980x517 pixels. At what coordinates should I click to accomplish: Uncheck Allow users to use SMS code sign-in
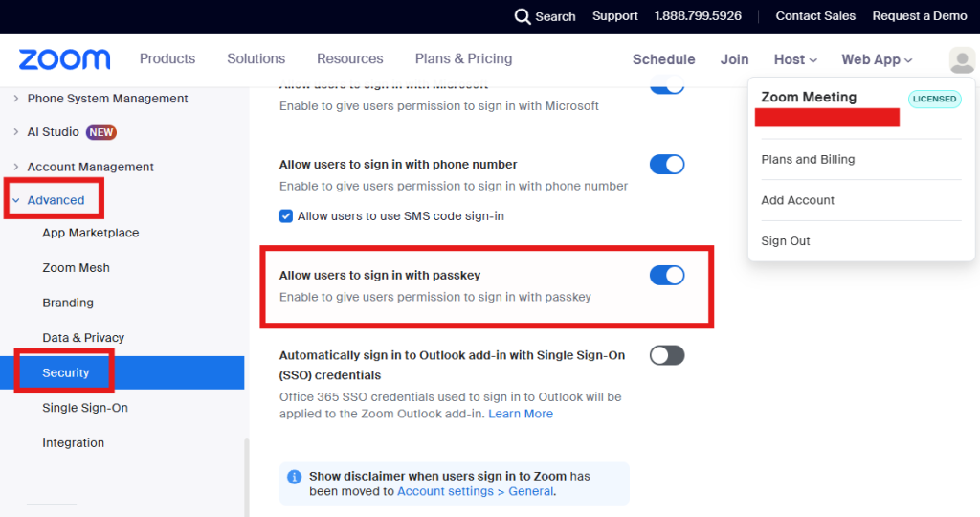click(x=286, y=216)
